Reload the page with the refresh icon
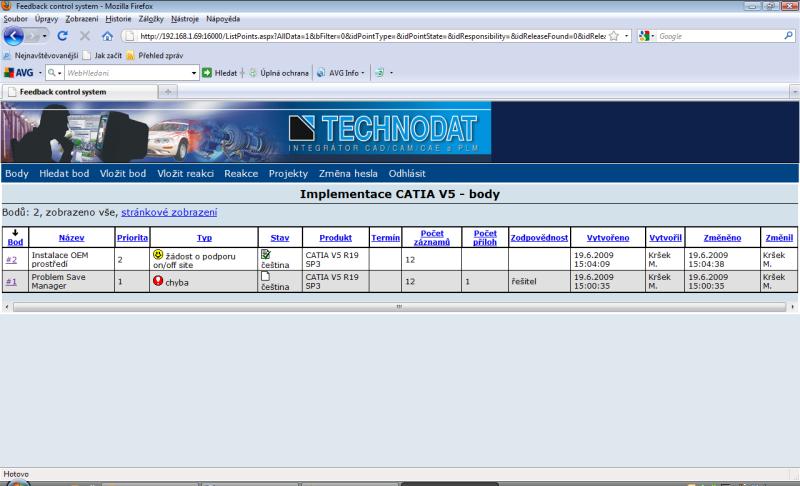 (x=63, y=36)
